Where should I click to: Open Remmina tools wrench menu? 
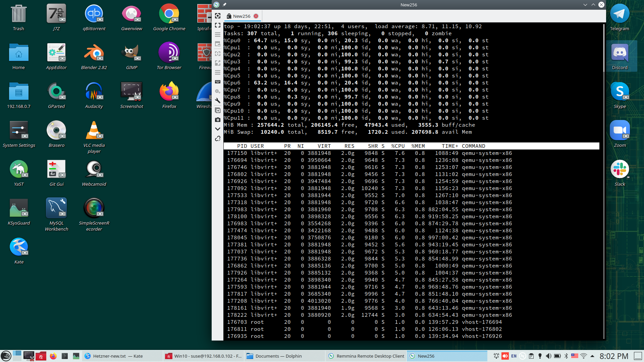pos(218,101)
